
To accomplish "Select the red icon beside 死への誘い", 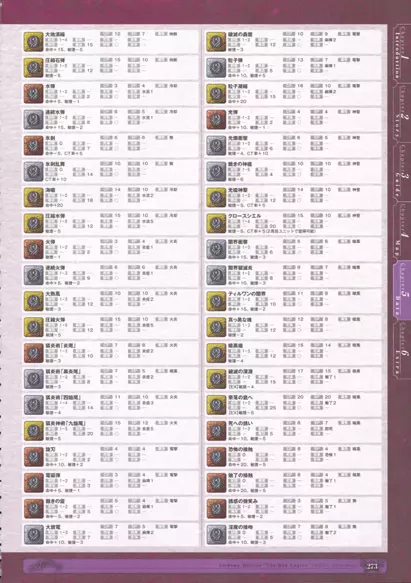I will pos(216,431).
